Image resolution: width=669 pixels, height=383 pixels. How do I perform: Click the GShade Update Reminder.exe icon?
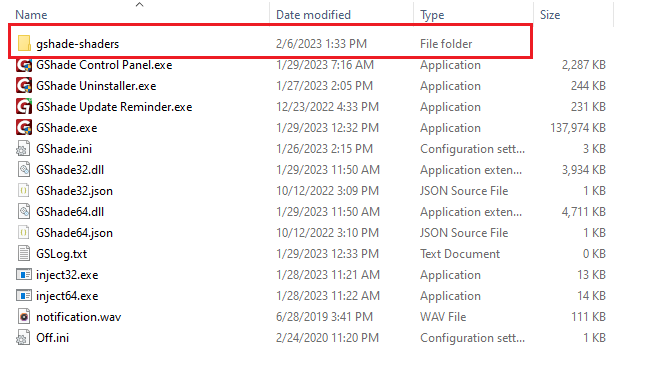[x=24, y=107]
